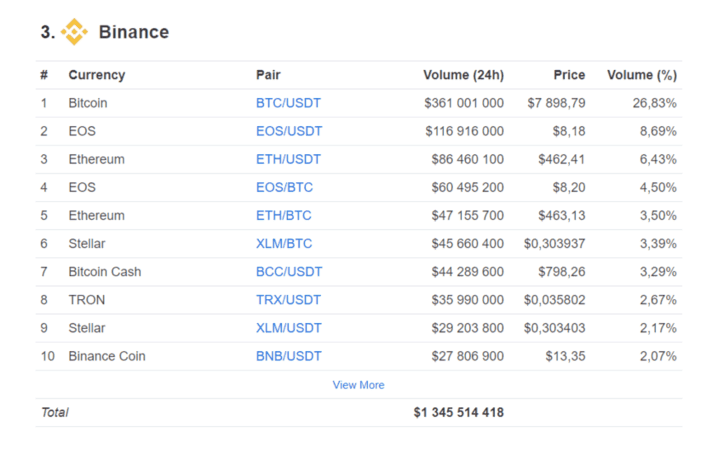The height and width of the screenshot is (450, 701).
Task: Click the $361 001 000 volume value
Action: click(x=464, y=103)
